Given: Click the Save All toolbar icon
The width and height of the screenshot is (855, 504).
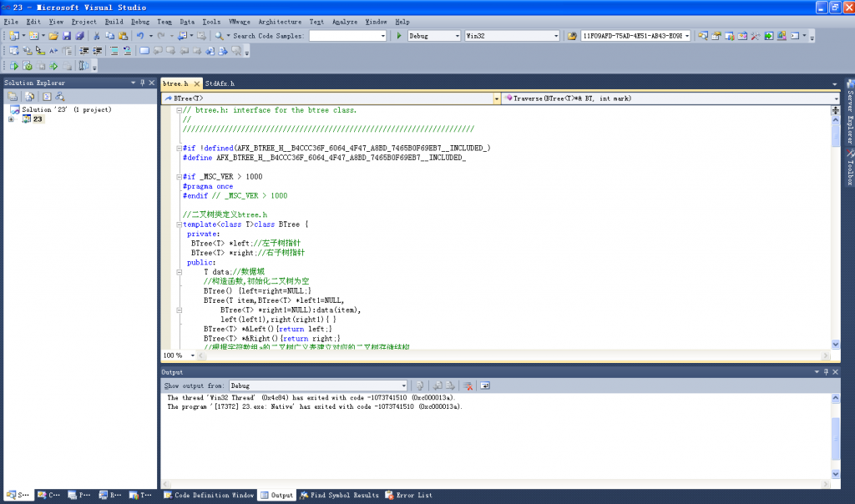Looking at the screenshot, I should [79, 36].
